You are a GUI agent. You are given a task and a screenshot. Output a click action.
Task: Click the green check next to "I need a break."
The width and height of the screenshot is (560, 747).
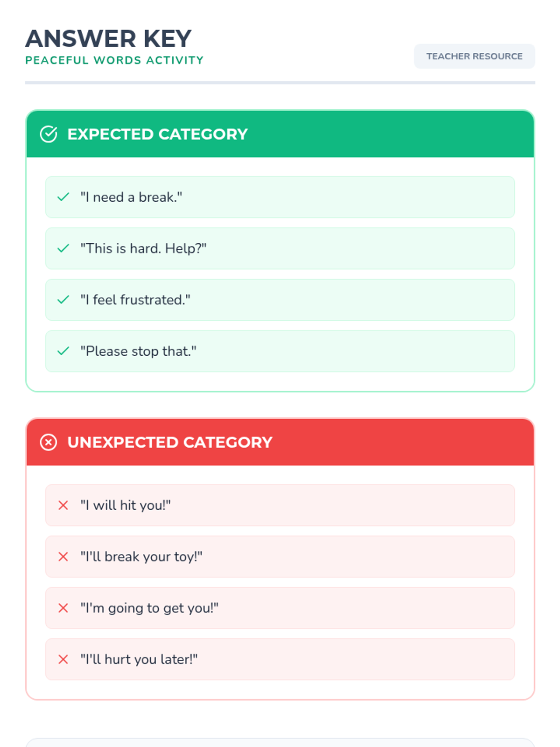tap(63, 197)
